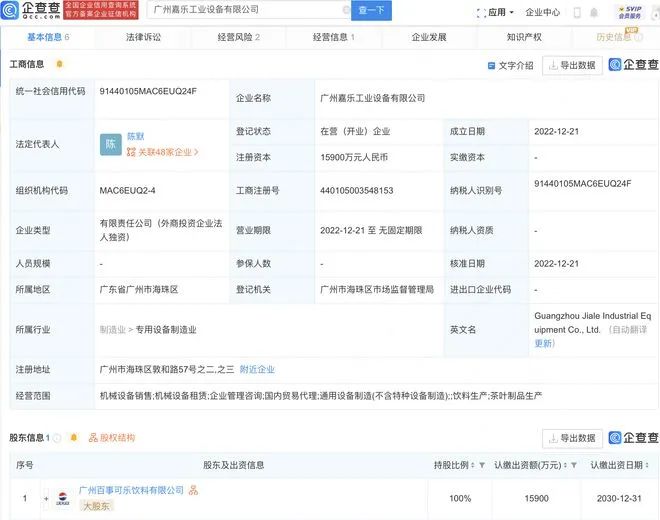Open legal representative 陈默 link
This screenshot has width=660, height=520.
click(136, 136)
